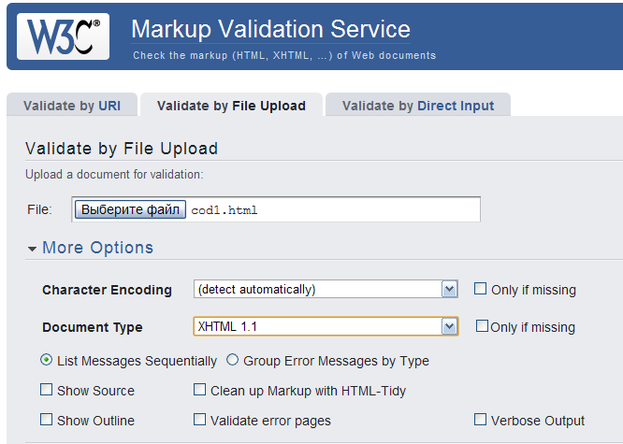Open the Document Type dropdown
This screenshot has height=444, width=623.
point(325,326)
